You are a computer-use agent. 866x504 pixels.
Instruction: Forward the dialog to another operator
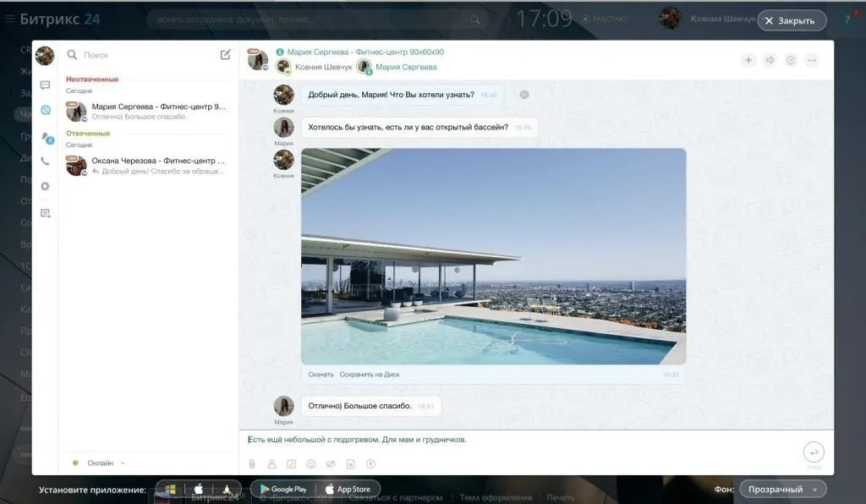click(x=770, y=60)
